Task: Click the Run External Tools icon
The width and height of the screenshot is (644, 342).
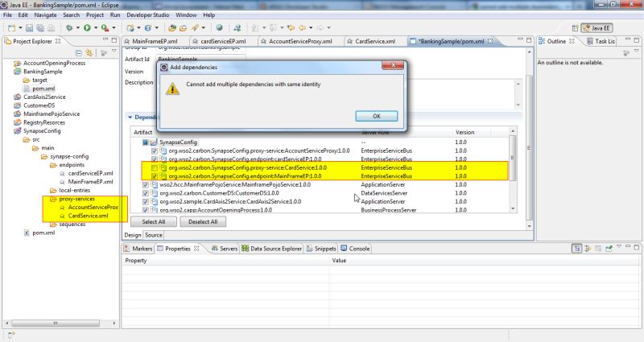Action: (x=105, y=28)
